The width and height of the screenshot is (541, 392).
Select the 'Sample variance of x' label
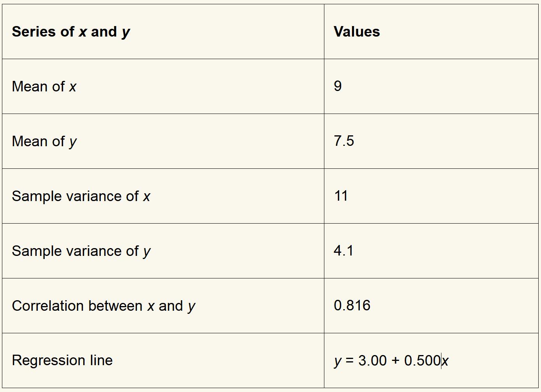[x=81, y=196]
